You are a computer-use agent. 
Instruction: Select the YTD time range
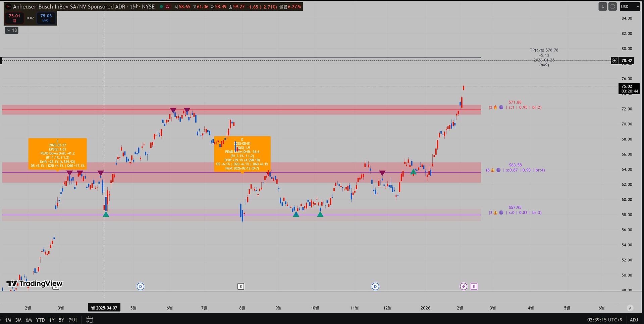click(40, 320)
